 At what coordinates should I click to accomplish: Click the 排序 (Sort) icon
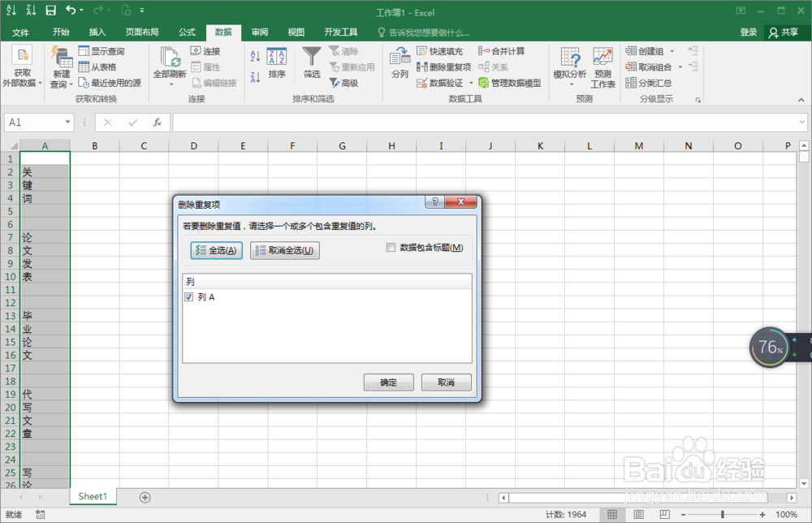click(276, 63)
